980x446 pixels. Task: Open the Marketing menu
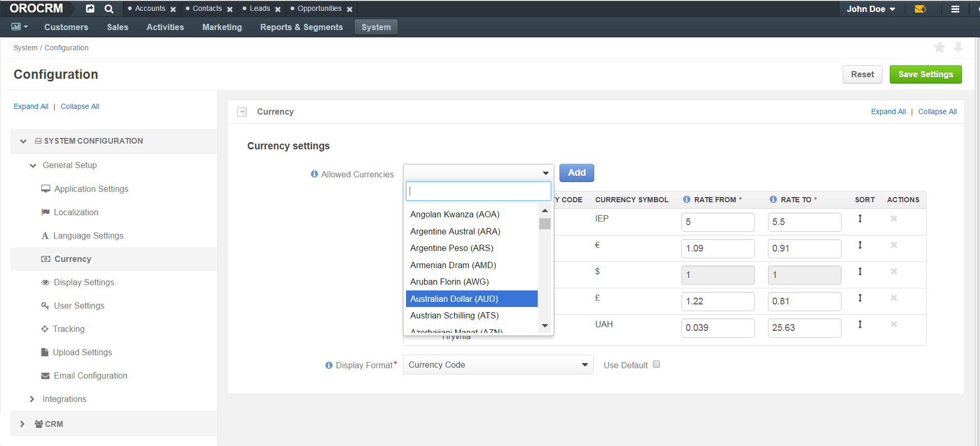point(222,27)
